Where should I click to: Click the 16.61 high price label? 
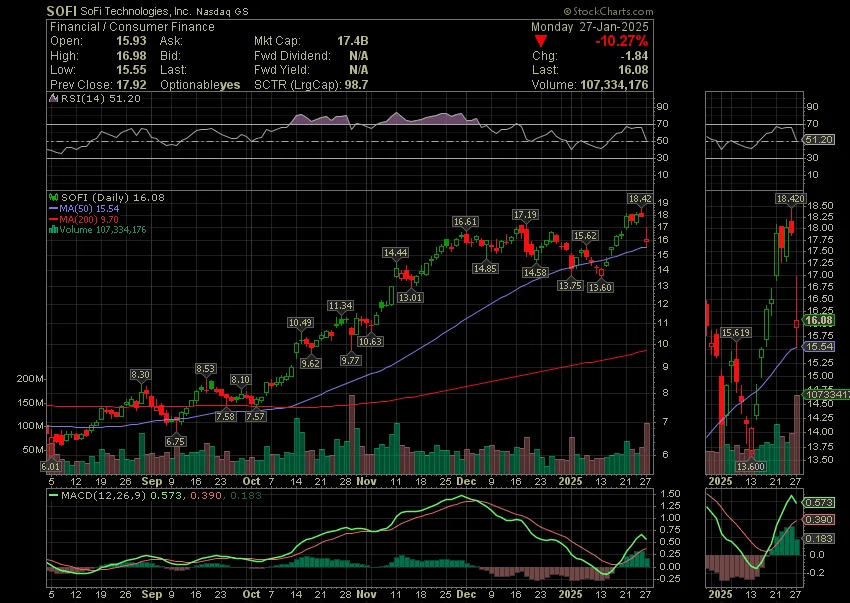click(465, 222)
